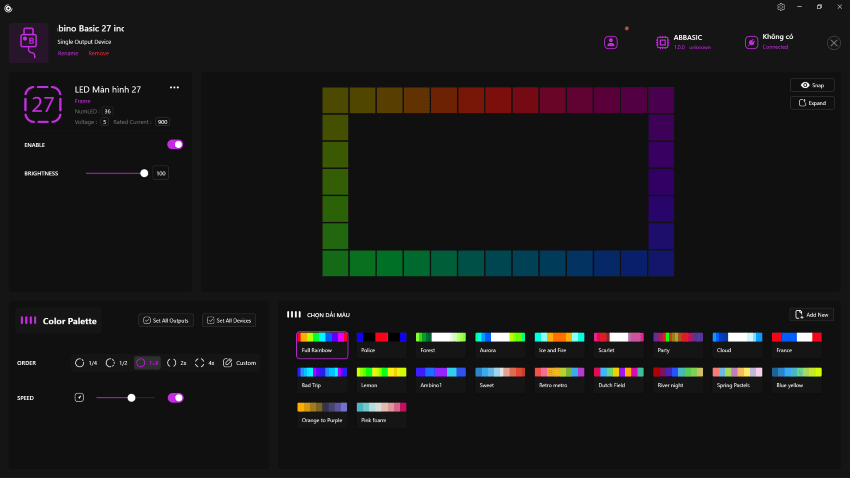The image size is (850, 478).
Task: Check Set All Devices
Action: pos(229,320)
